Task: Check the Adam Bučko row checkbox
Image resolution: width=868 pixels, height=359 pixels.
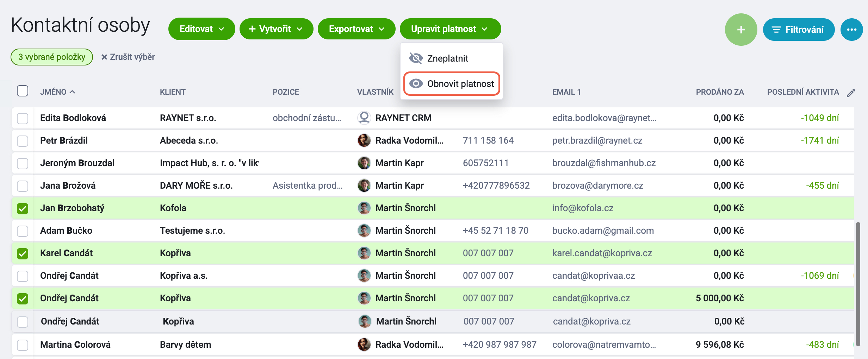Action: [x=23, y=231]
